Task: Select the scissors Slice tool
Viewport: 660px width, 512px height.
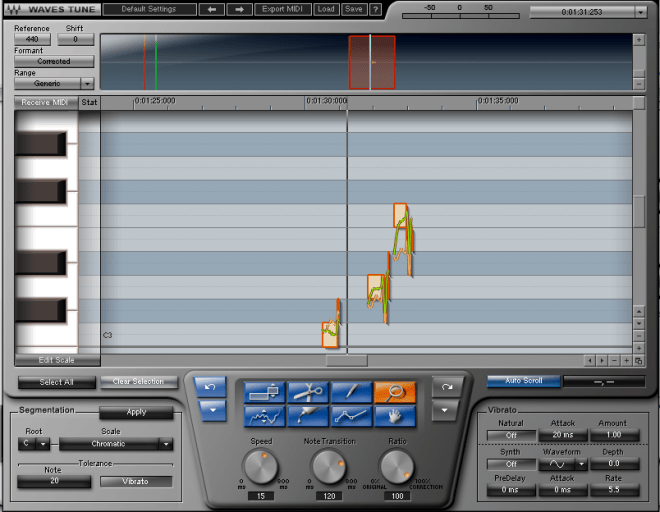Action: pyautogui.click(x=308, y=392)
